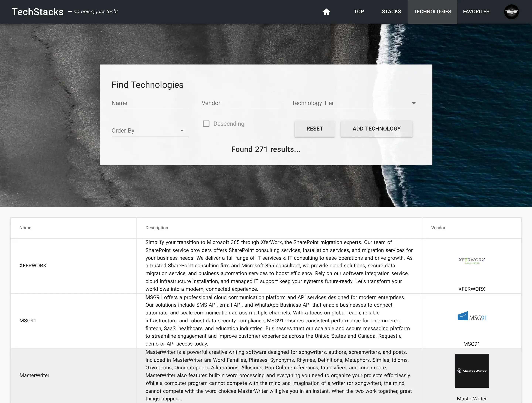Select the MSG91 name cell
Viewport: 532px width, 403px height.
tap(28, 321)
